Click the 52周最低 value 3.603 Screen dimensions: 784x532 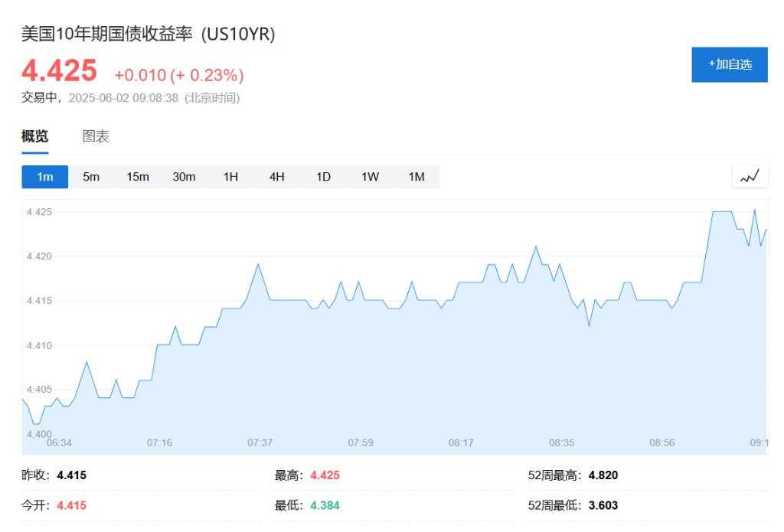603,505
